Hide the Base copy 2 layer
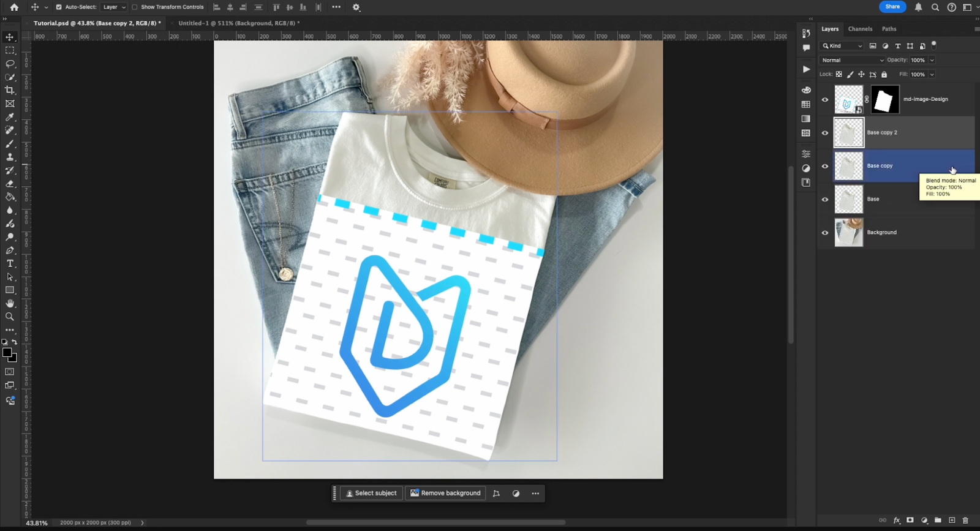Screen dimensions: 980x531 pos(825,133)
